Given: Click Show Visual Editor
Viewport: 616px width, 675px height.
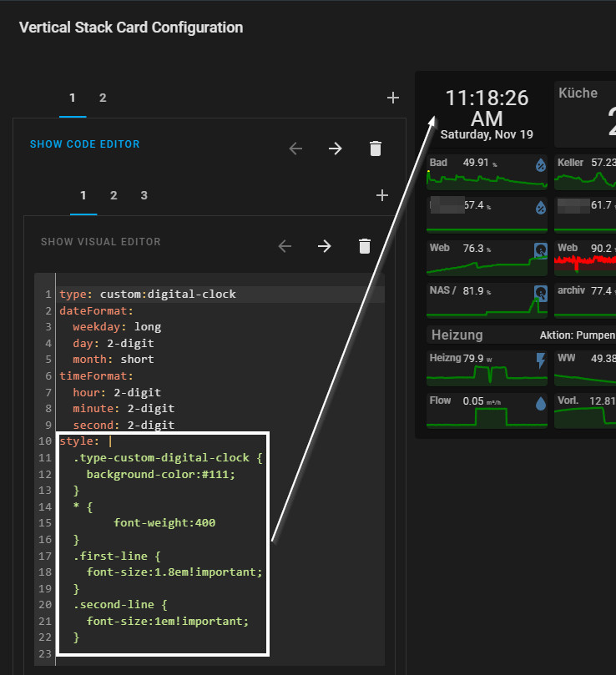Looking at the screenshot, I should click(x=100, y=242).
